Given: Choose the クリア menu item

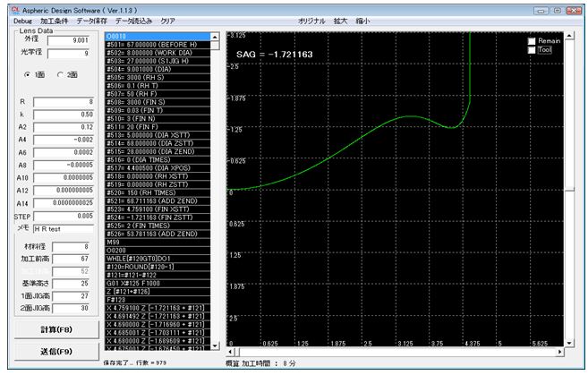Looking at the screenshot, I should point(167,21).
